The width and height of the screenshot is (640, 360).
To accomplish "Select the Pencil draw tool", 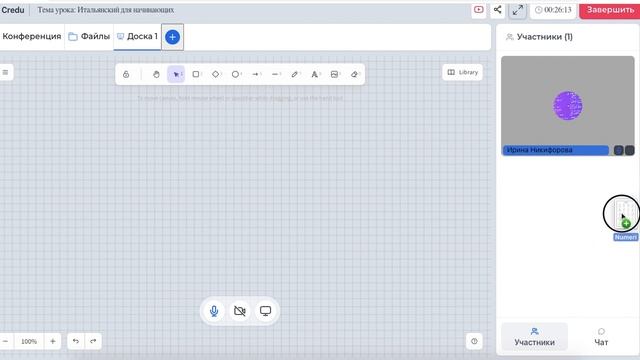I will (x=295, y=74).
